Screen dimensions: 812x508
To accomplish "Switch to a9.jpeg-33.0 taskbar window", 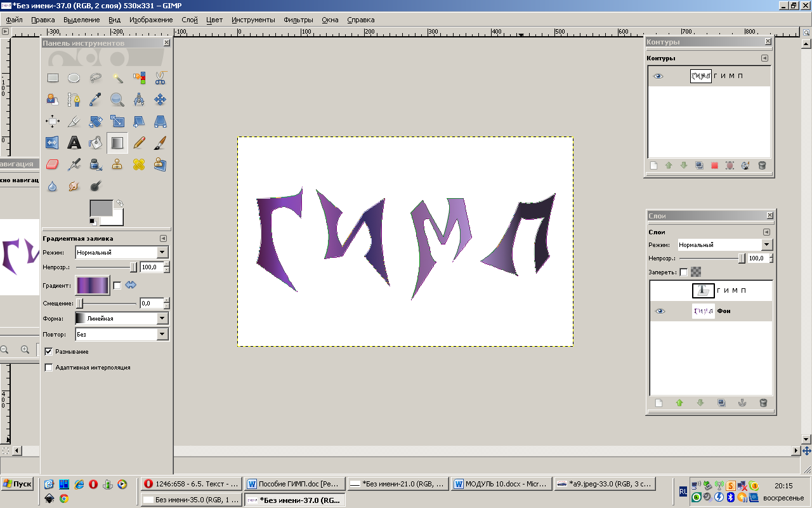I will coord(605,484).
